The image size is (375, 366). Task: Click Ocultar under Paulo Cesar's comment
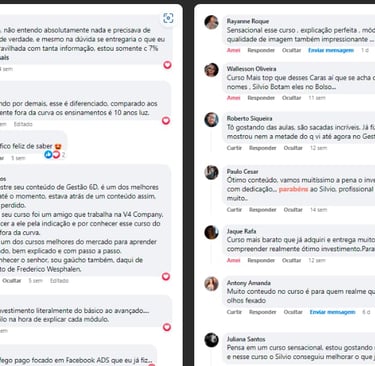pos(293,210)
